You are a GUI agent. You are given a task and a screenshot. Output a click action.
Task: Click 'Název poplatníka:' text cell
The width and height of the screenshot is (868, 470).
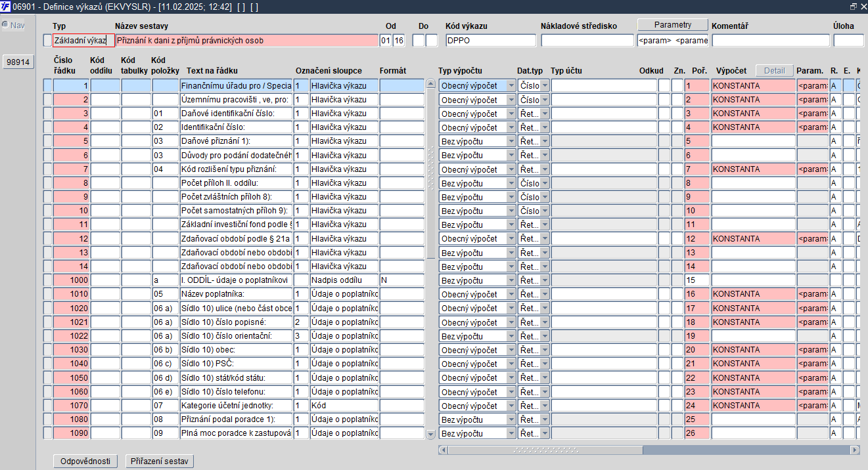tap(236, 295)
